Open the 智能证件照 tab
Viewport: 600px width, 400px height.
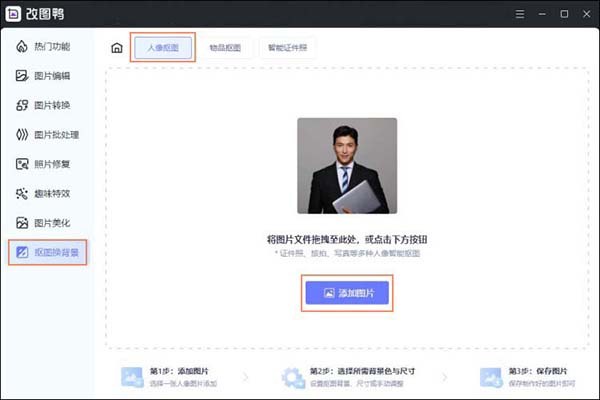click(290, 47)
